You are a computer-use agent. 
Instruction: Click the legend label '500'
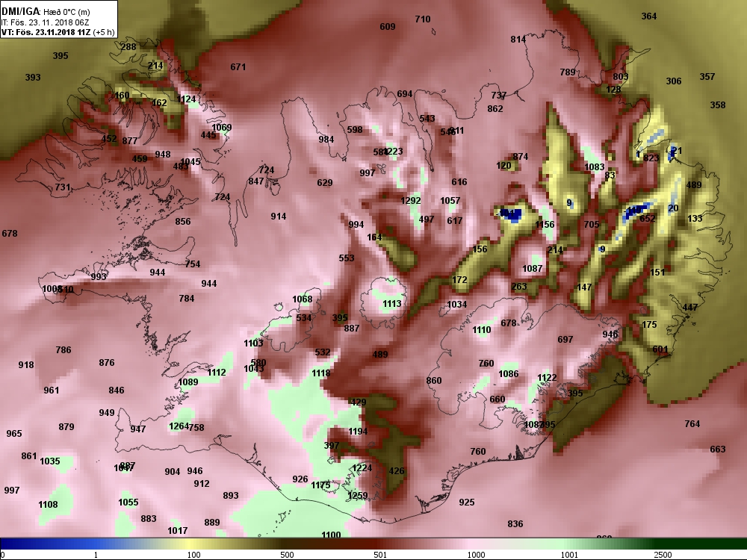coord(287,555)
